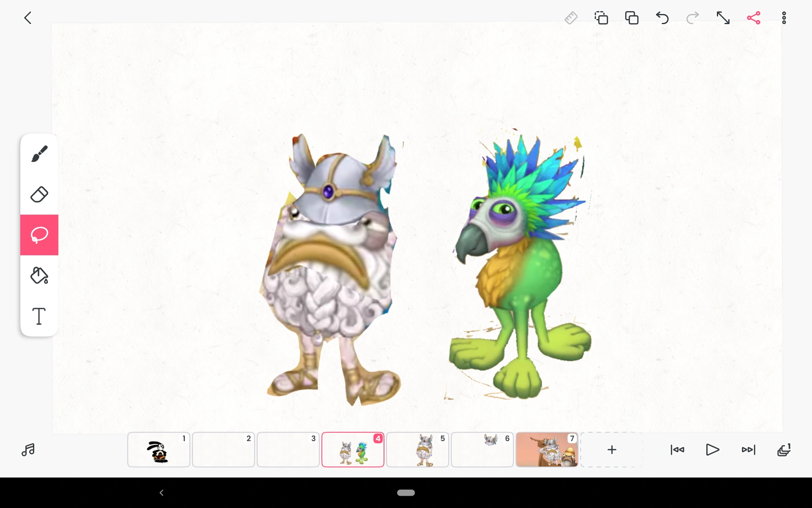This screenshot has width=812, height=508.
Task: Select the Brush tool
Action: click(x=39, y=154)
